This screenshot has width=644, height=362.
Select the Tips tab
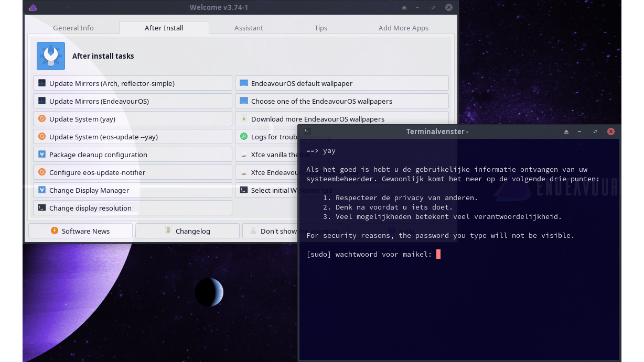(321, 28)
